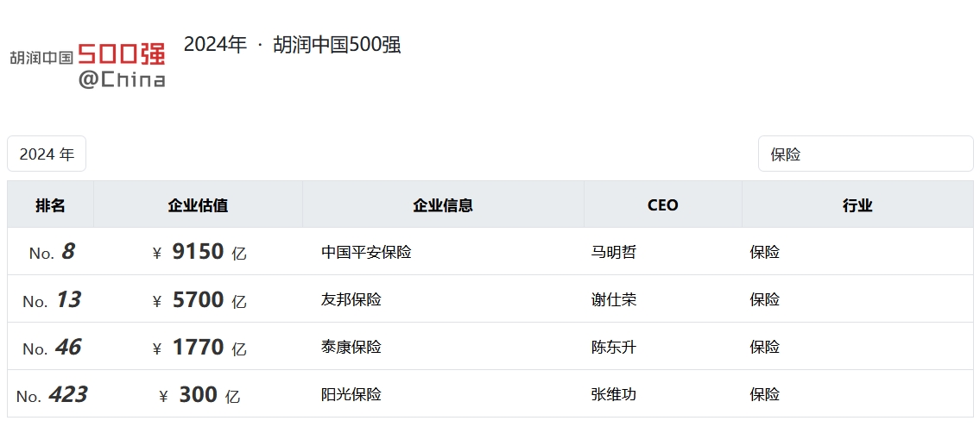
Task: Click CEO name 陈东升
Action: click(x=613, y=348)
